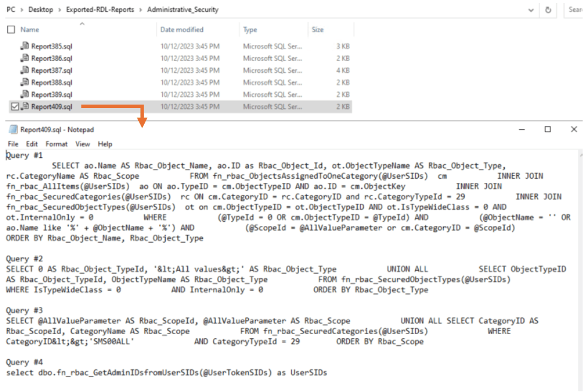Open Report385.sql via its SQL file icon
585x392 pixels.
25,46
